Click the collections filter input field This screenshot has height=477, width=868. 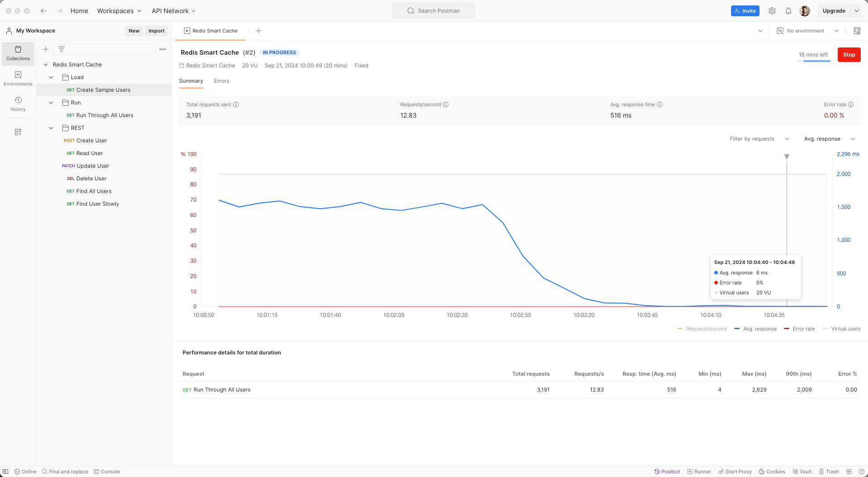pos(104,49)
